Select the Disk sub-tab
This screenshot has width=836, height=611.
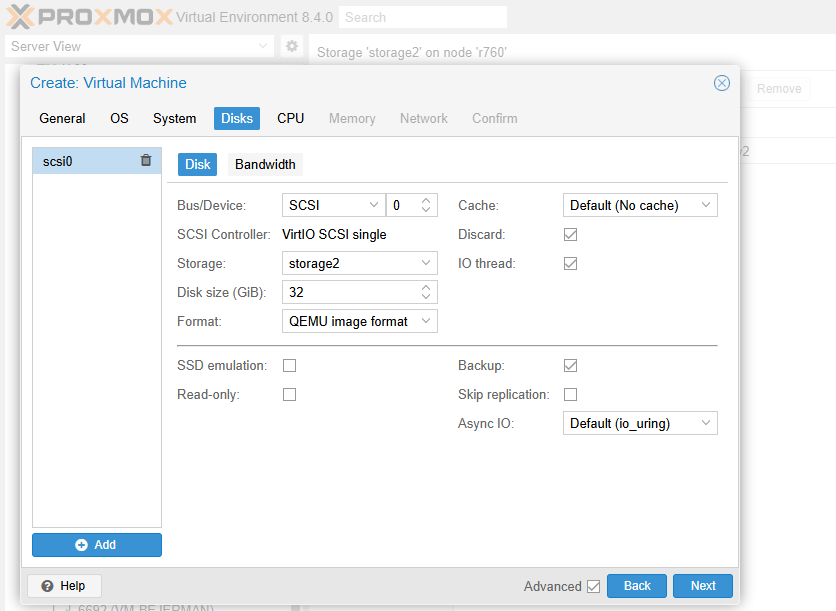click(197, 164)
